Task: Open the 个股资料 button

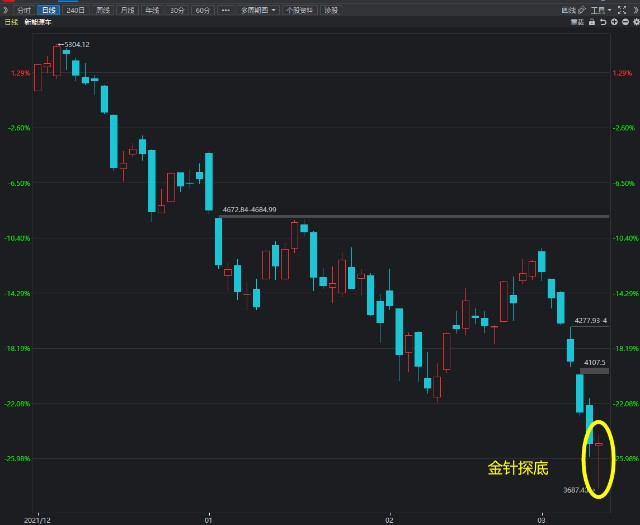Action: pyautogui.click(x=298, y=10)
